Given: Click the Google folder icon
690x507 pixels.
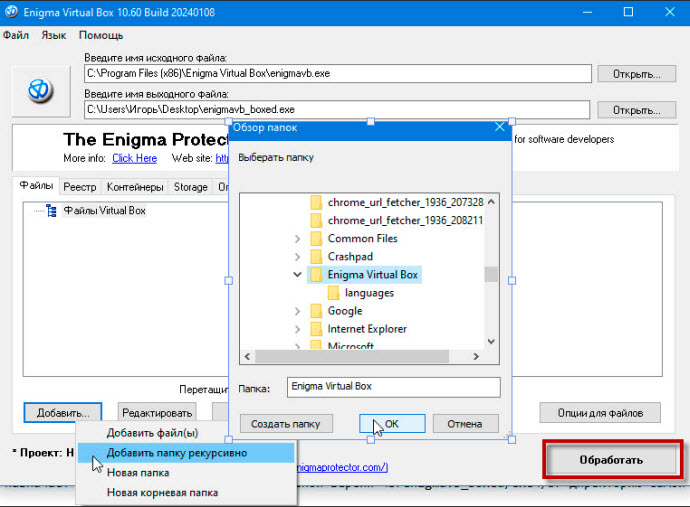Looking at the screenshot, I should tap(316, 311).
